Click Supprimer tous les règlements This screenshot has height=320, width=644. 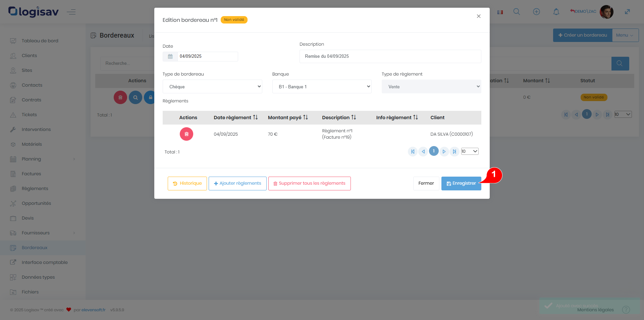coord(309,183)
